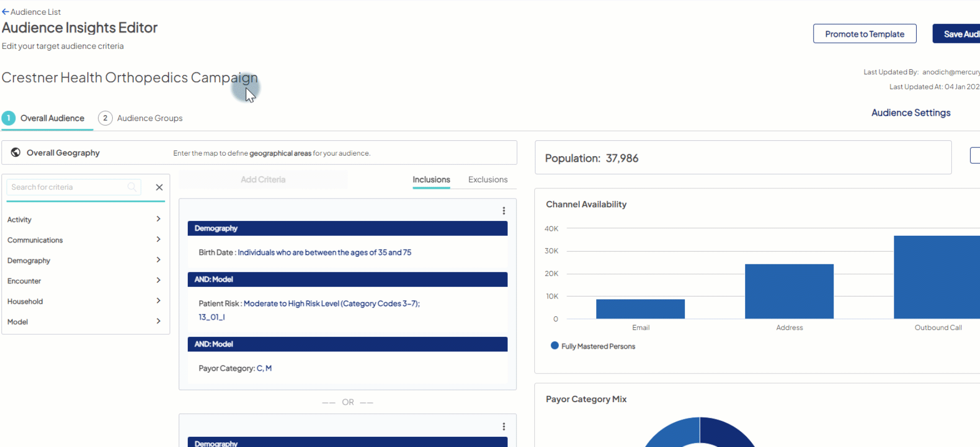Open the Audience Settings link

coord(911,113)
